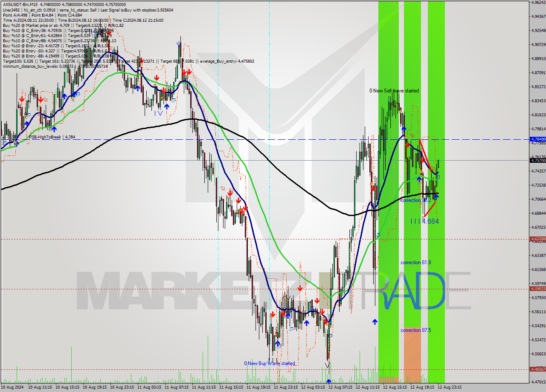Click the 4.90729 value on the price axis
The width and height of the screenshot is (546, 392).
coord(538,44)
